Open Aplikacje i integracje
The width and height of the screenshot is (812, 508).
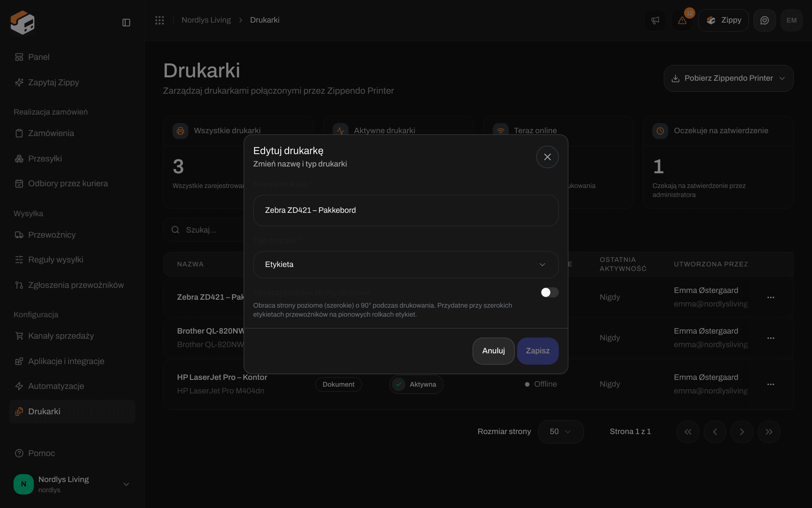72,361
